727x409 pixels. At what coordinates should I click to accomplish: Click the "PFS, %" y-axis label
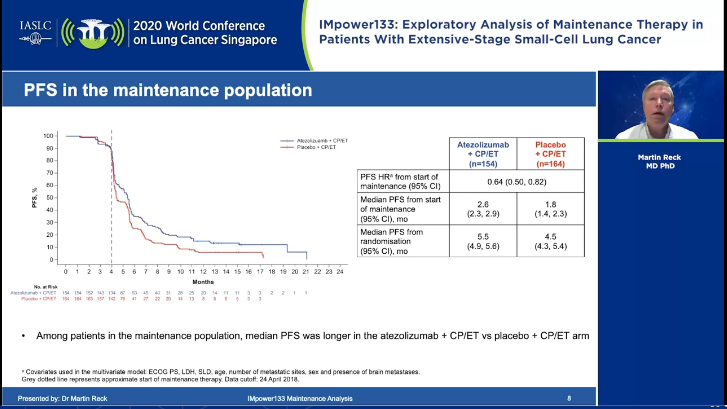coord(34,198)
